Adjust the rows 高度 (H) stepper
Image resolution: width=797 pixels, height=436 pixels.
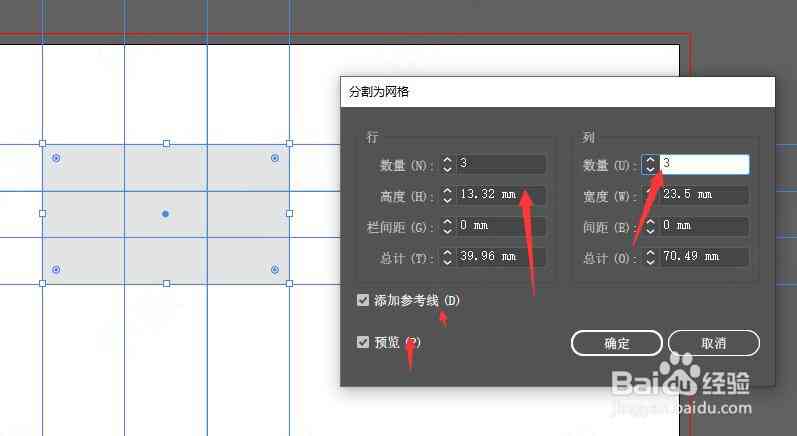click(447, 195)
